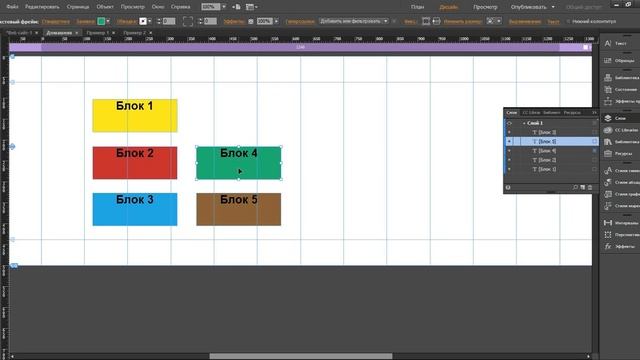The image size is (640, 360).
Task: Click the Опубликовать button
Action: (528, 7)
